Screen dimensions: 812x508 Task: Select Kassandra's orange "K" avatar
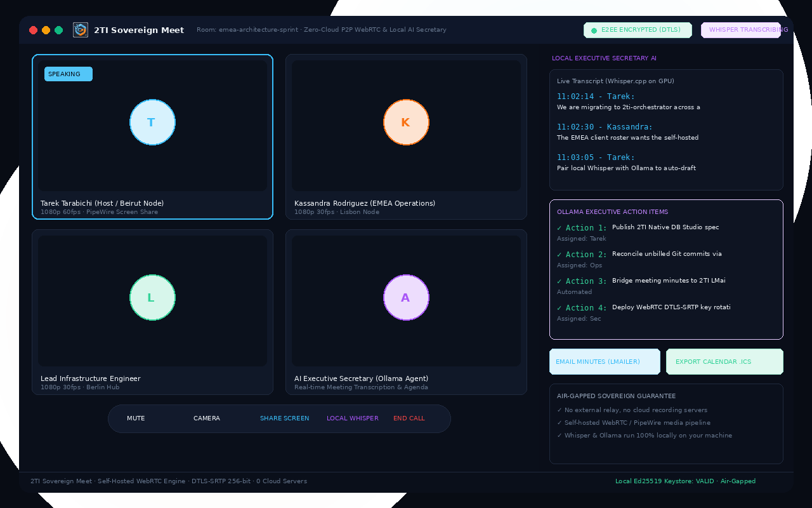tap(406, 123)
